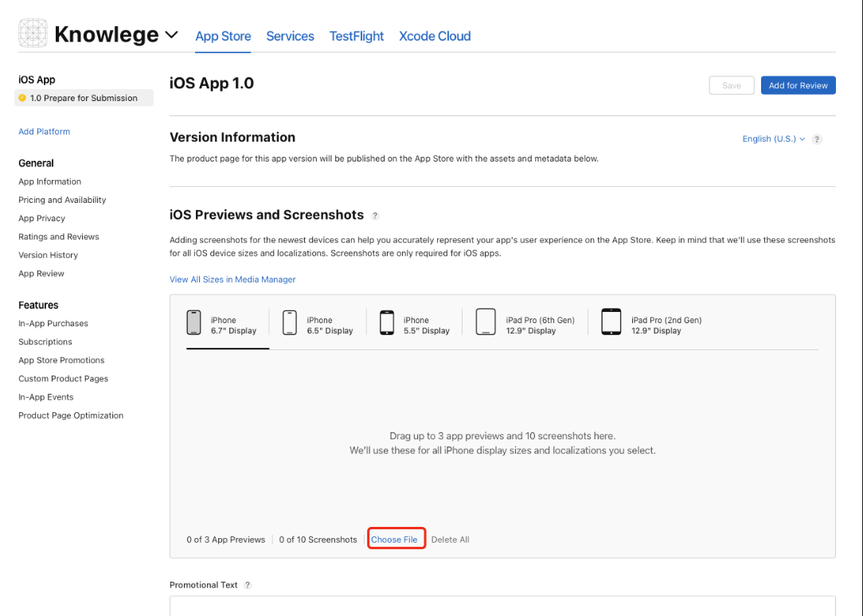Click into the Promotional Text field

[502, 606]
